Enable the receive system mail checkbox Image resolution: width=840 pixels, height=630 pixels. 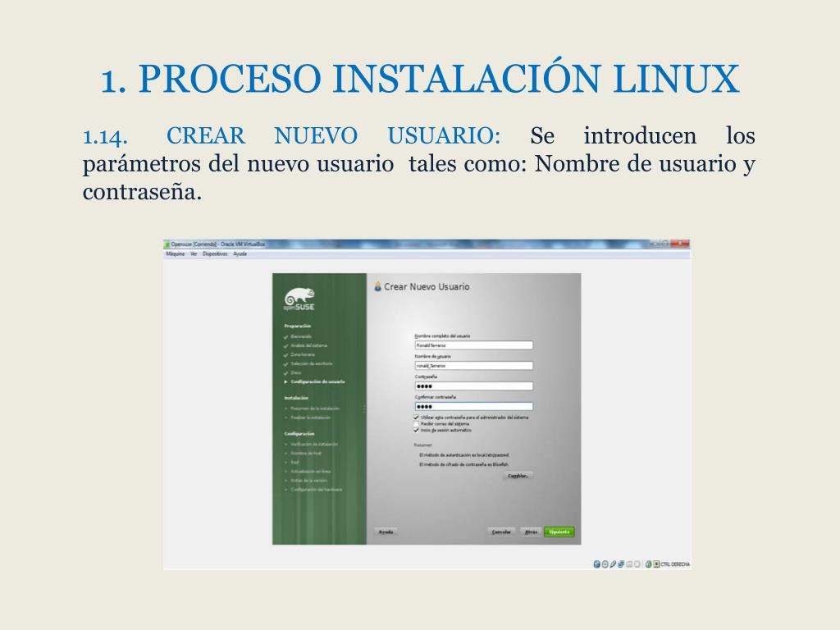[x=416, y=424]
